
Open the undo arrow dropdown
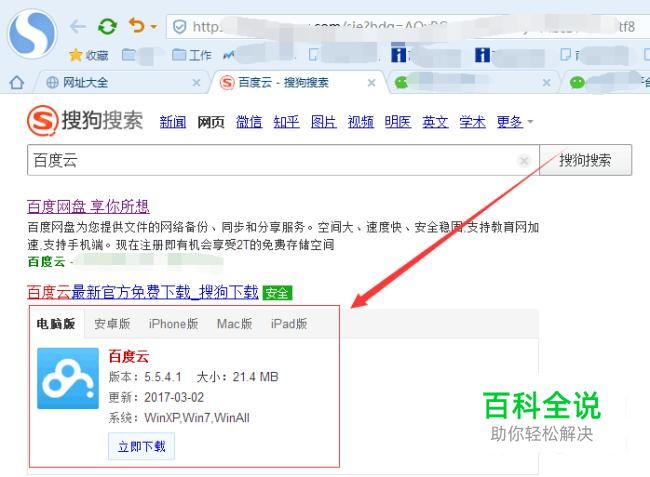(154, 27)
